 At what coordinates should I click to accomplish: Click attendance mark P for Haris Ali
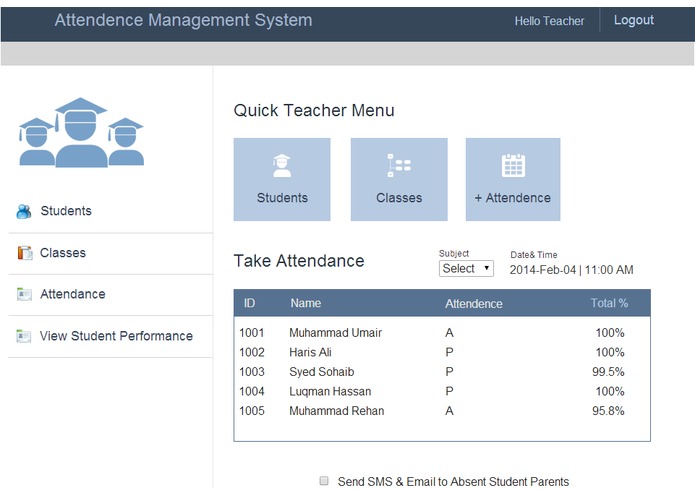tap(449, 352)
